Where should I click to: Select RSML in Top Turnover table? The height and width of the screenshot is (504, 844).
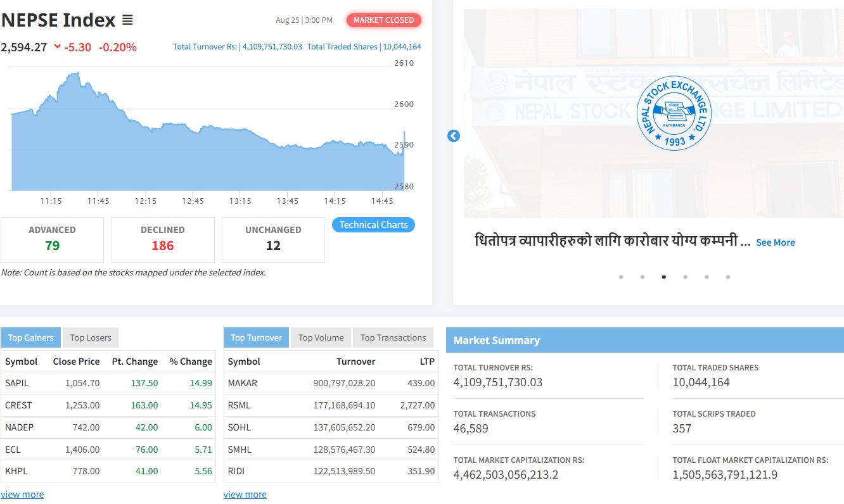pos(240,405)
